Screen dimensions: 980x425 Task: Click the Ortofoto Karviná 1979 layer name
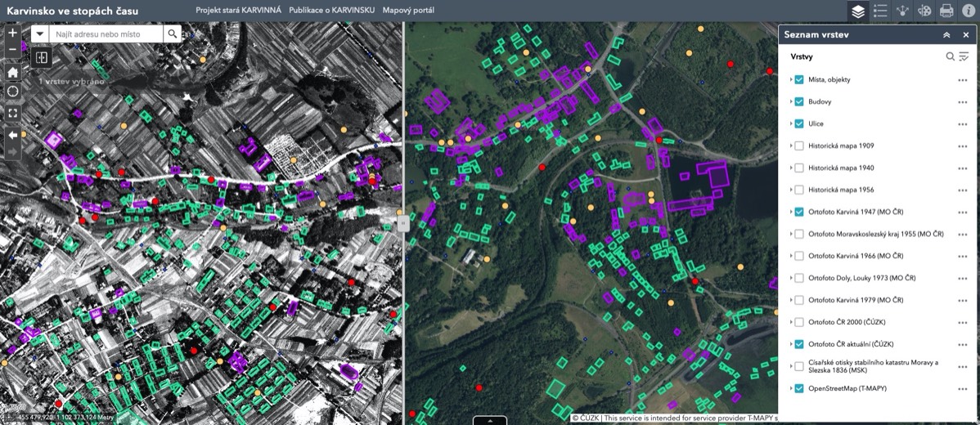coord(856,300)
